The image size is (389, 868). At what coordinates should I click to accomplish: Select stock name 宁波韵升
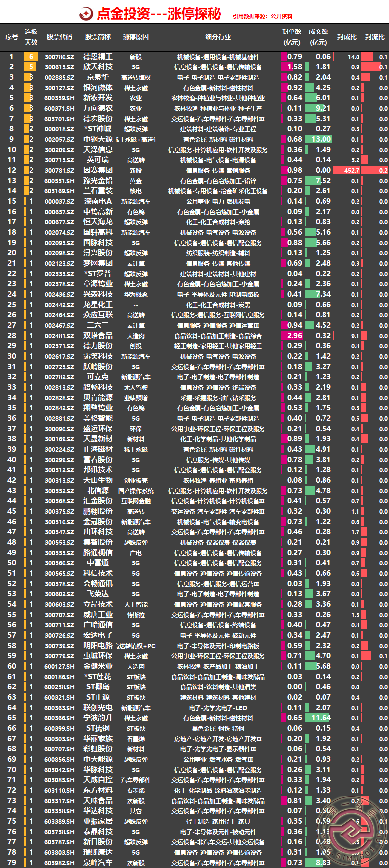[x=98, y=718]
